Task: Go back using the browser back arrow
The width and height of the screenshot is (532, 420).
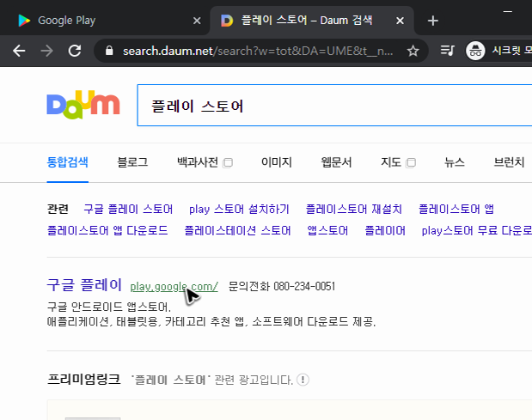Action: [x=19, y=52]
